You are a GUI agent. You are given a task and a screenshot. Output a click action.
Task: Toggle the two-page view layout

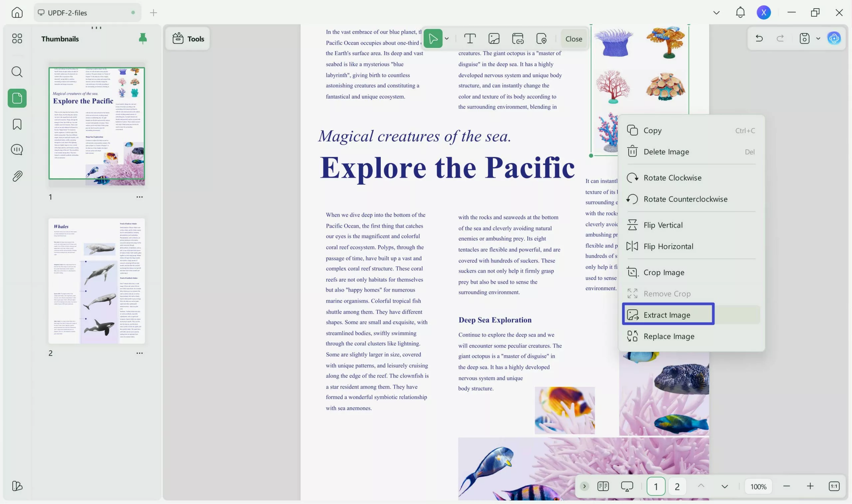(603, 486)
